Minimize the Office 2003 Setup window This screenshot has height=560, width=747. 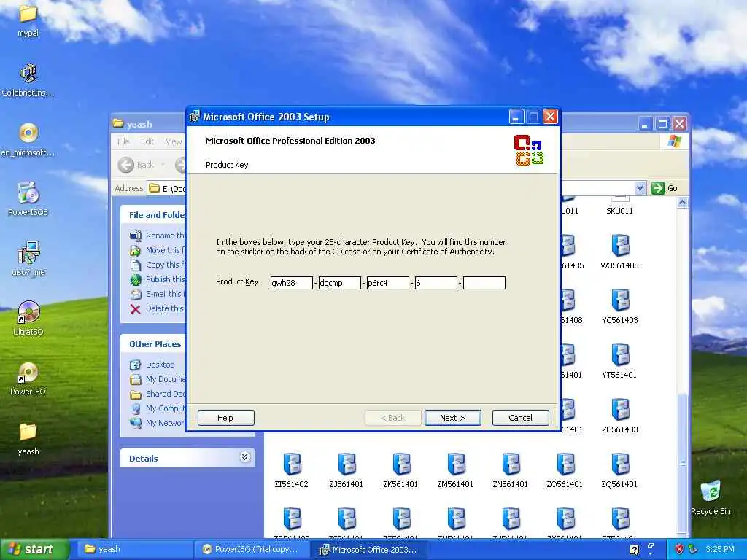tap(516, 117)
